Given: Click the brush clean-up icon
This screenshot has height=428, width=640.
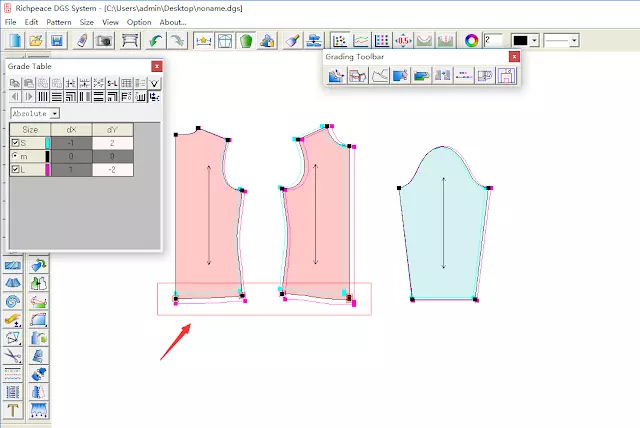Looking at the screenshot, I should pos(293,41).
